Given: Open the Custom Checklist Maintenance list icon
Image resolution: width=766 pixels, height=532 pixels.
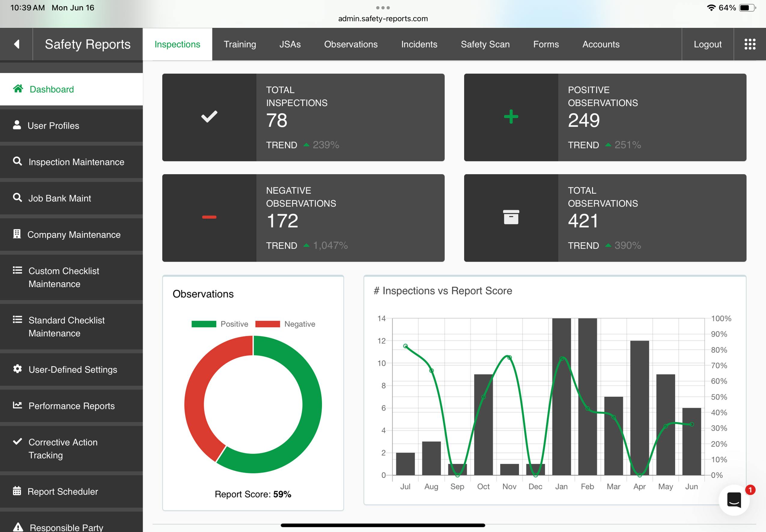Looking at the screenshot, I should click(17, 270).
